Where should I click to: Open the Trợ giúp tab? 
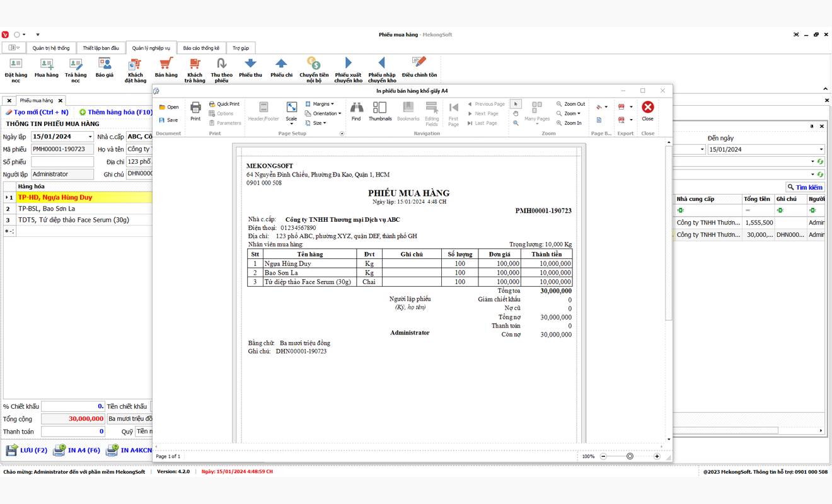pos(241,48)
